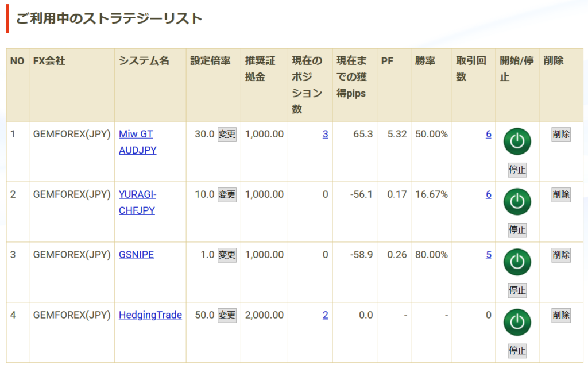The width and height of the screenshot is (588, 368).
Task: Click the green power icon for GSNIPE
Action: 517,262
